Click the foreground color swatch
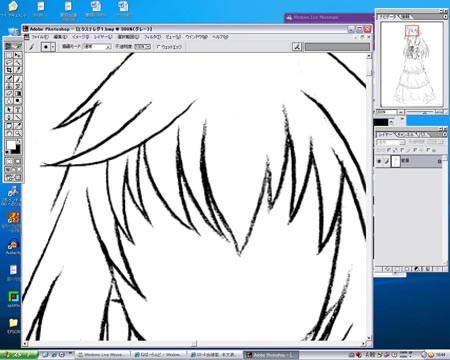This screenshot has width=450, height=360. [x=11, y=145]
